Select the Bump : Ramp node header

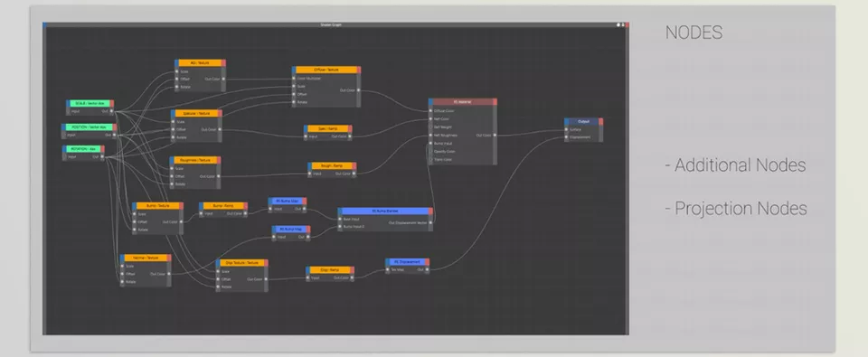223,205
